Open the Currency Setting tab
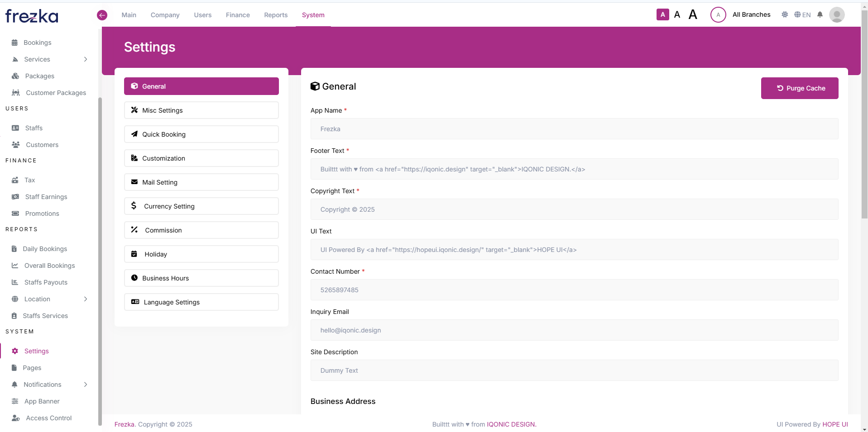 201,206
